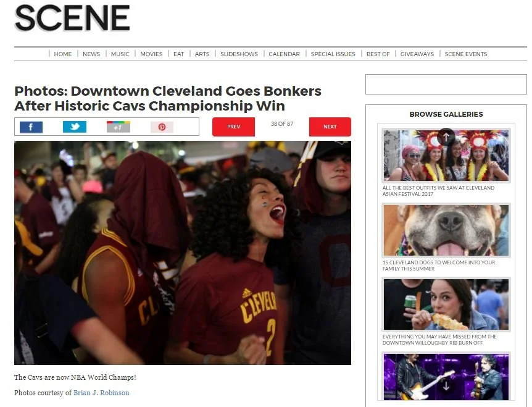Click the Google +1 share icon
The image size is (532, 407).
pos(118,127)
